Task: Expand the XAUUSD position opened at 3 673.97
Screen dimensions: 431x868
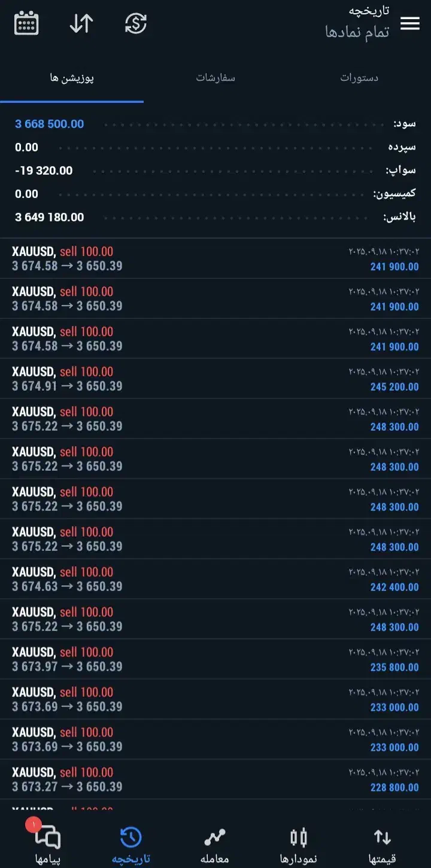Action: [215, 659]
